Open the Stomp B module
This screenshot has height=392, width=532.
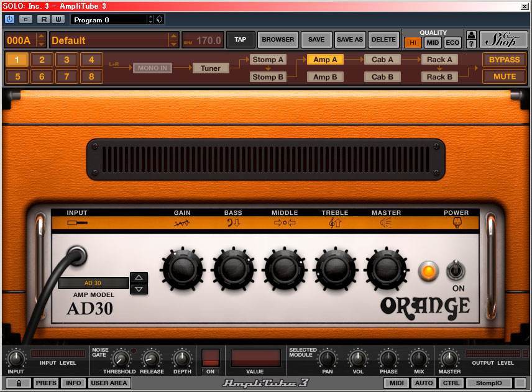268,77
